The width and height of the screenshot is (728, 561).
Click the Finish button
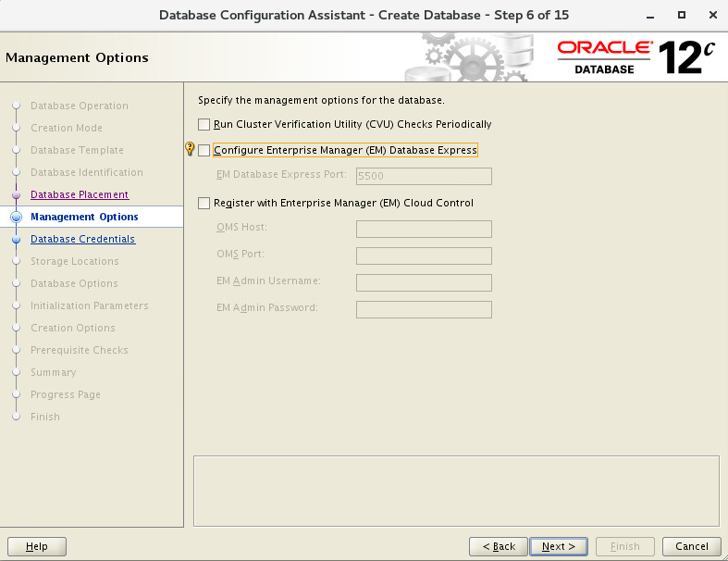pyautogui.click(x=625, y=546)
